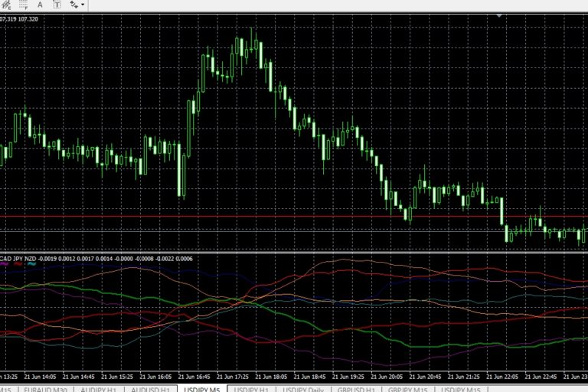Select the Text Label tool

(x=55, y=5)
